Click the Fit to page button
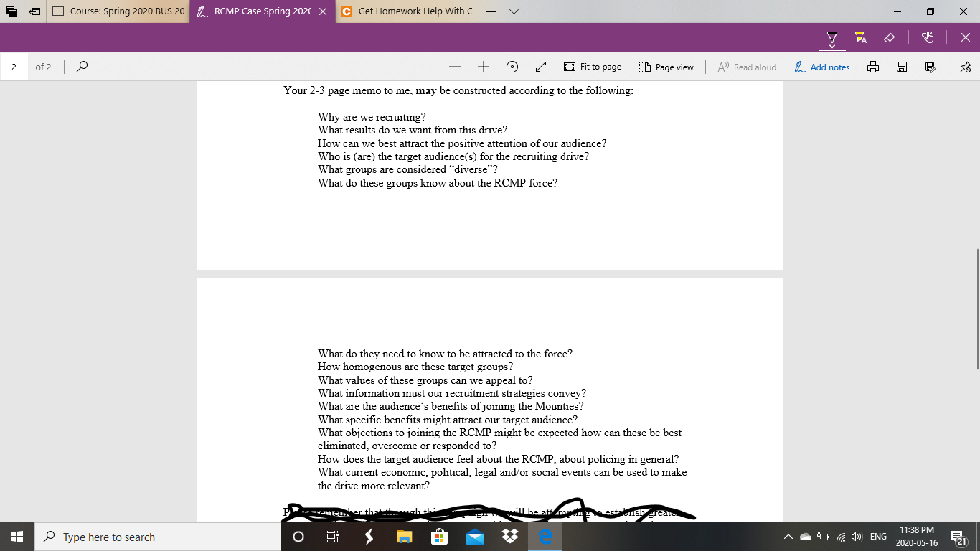Screen dimensions: 980x551 [x=593, y=67]
